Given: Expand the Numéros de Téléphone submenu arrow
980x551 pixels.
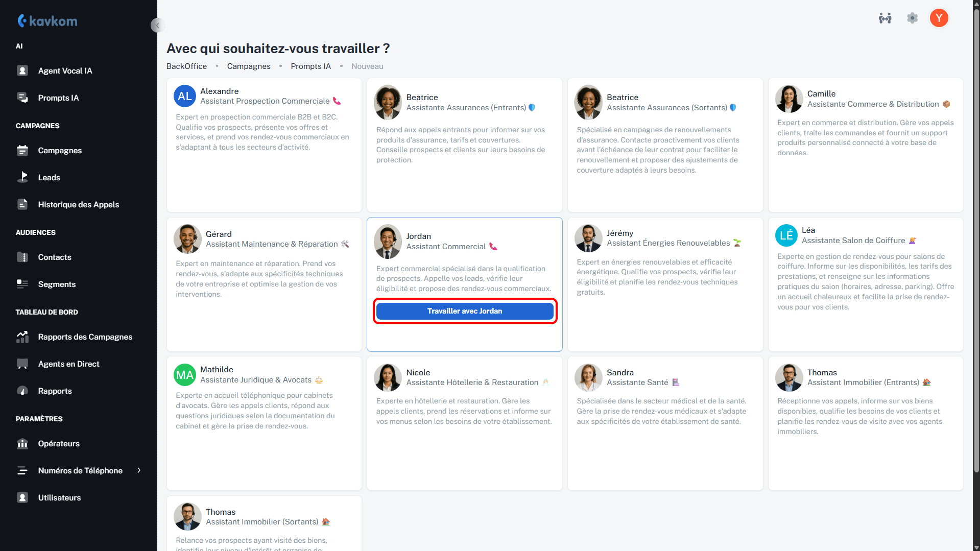Looking at the screenshot, I should [x=139, y=470].
